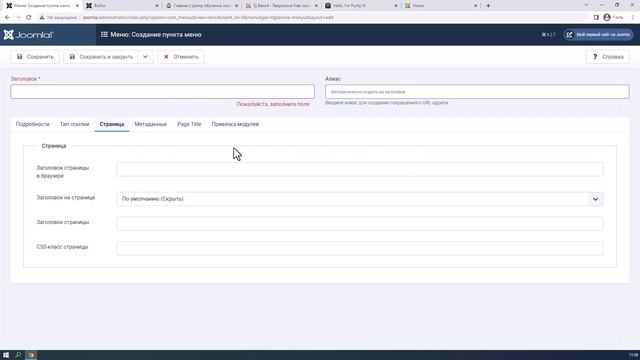Click the Страница fieldset legend
Image resolution: width=640 pixels, height=360 pixels.
[x=54, y=146]
